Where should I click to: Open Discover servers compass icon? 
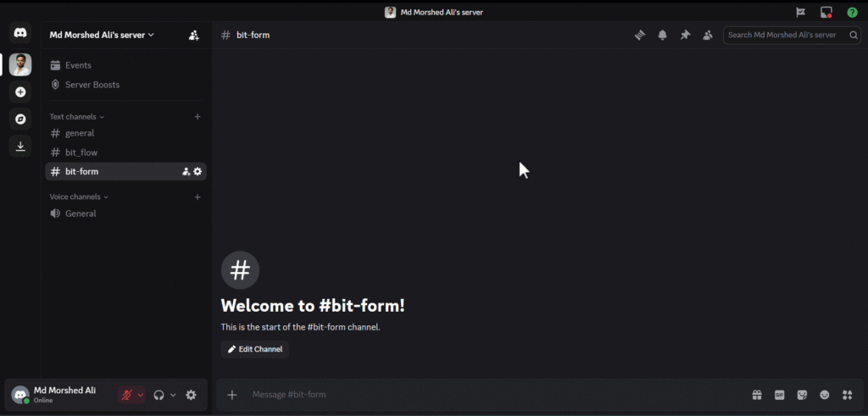[20, 119]
